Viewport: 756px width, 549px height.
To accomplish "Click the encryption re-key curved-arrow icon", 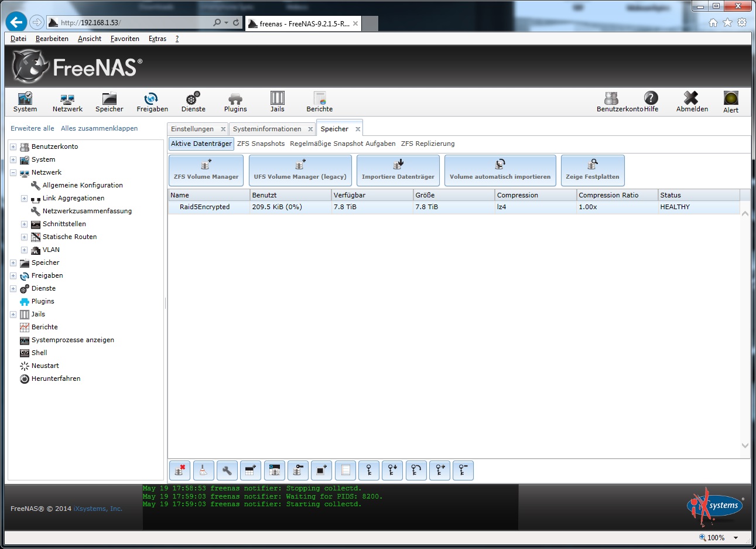I will 416,470.
